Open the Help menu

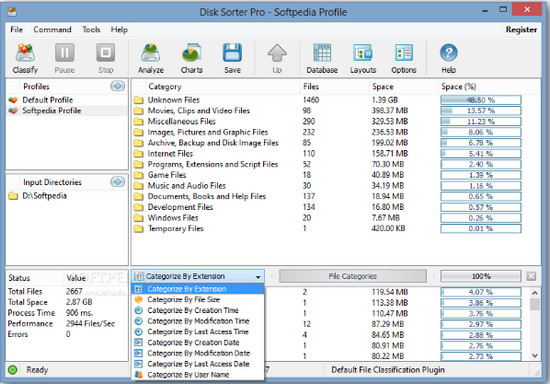pos(119,29)
